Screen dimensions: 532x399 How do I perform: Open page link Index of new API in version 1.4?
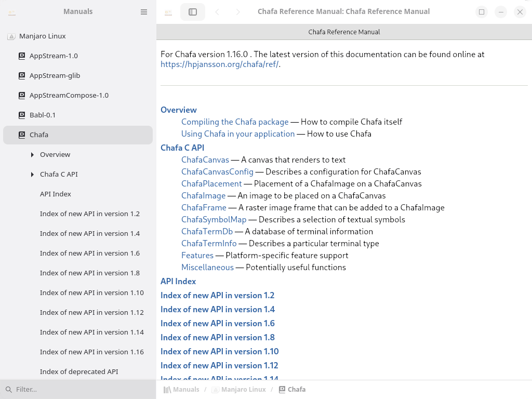(x=218, y=310)
